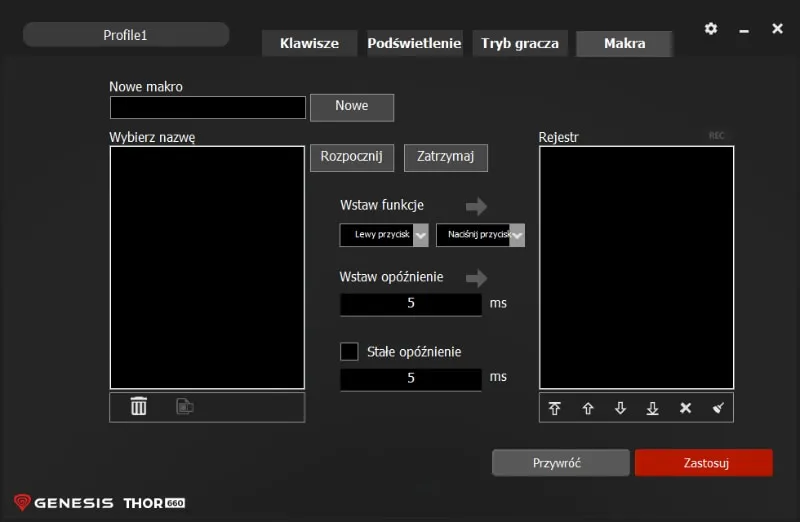Move the register entry to the top
This screenshot has height=522, width=800.
coord(555,408)
